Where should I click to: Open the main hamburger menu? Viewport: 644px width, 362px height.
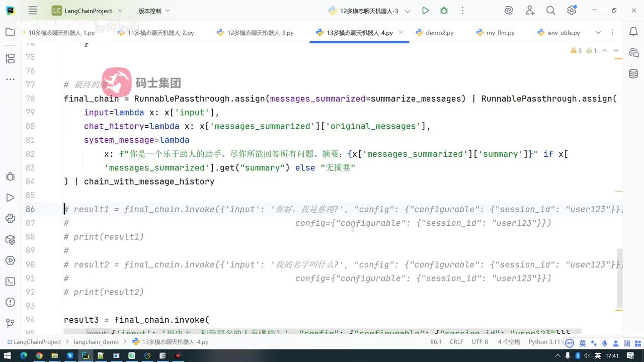[33, 11]
